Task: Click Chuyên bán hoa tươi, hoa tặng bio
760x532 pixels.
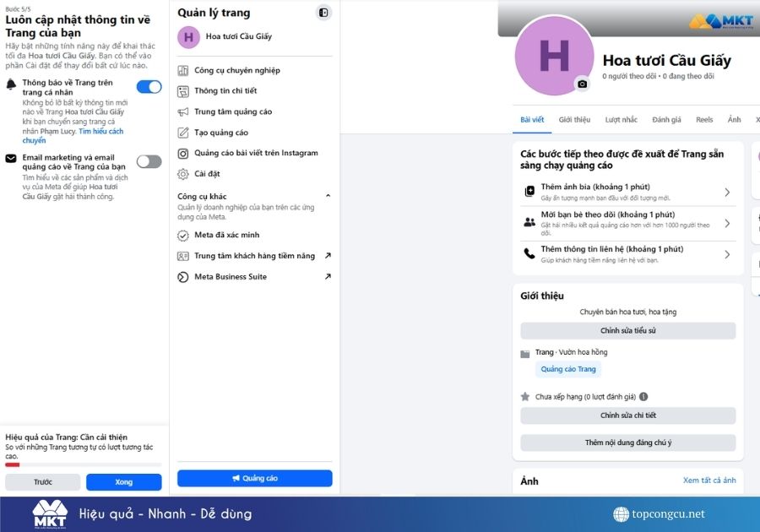Action: point(627,312)
